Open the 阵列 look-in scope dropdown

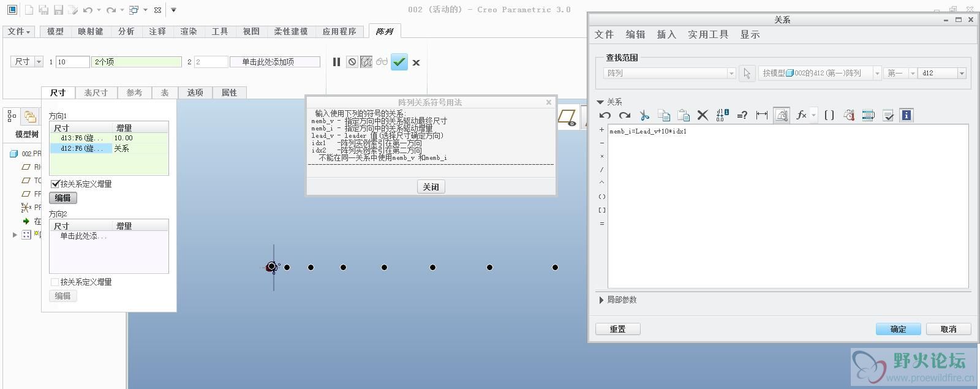[731, 73]
